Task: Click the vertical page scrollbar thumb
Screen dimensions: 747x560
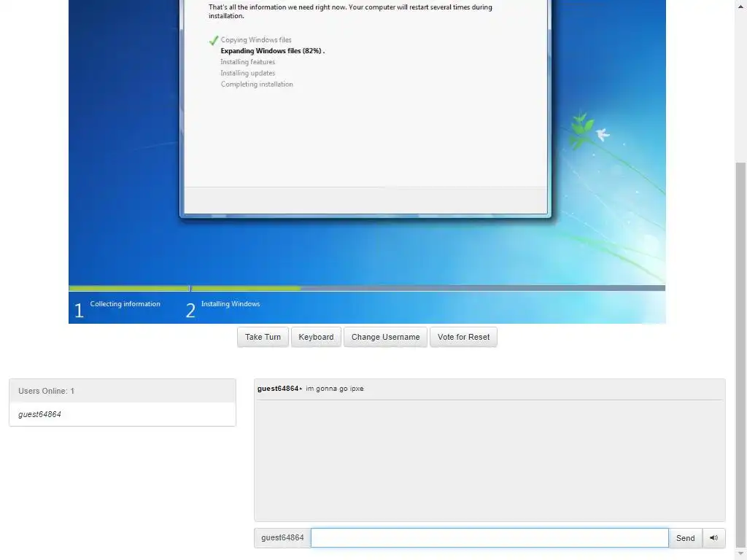Action: point(741,355)
